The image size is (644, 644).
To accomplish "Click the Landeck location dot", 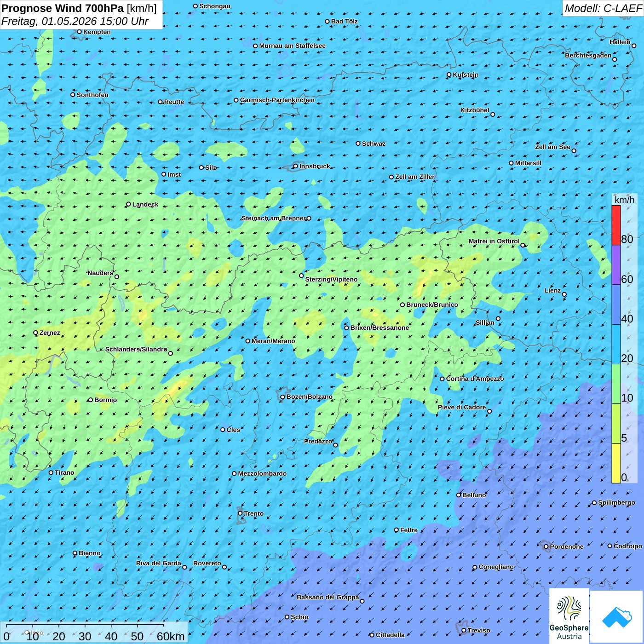I will (x=129, y=204).
